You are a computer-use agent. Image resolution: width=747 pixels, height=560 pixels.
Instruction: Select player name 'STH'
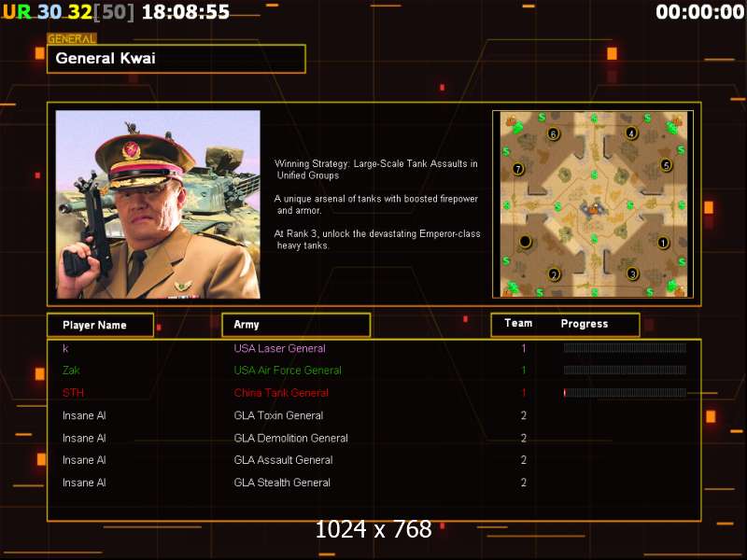point(73,393)
